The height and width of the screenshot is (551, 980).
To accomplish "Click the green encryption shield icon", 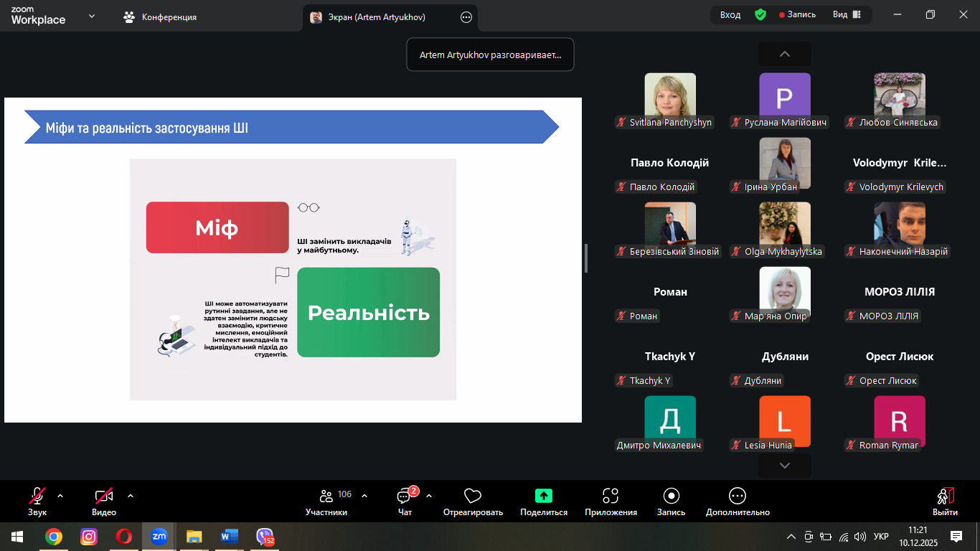I will pyautogui.click(x=760, y=15).
